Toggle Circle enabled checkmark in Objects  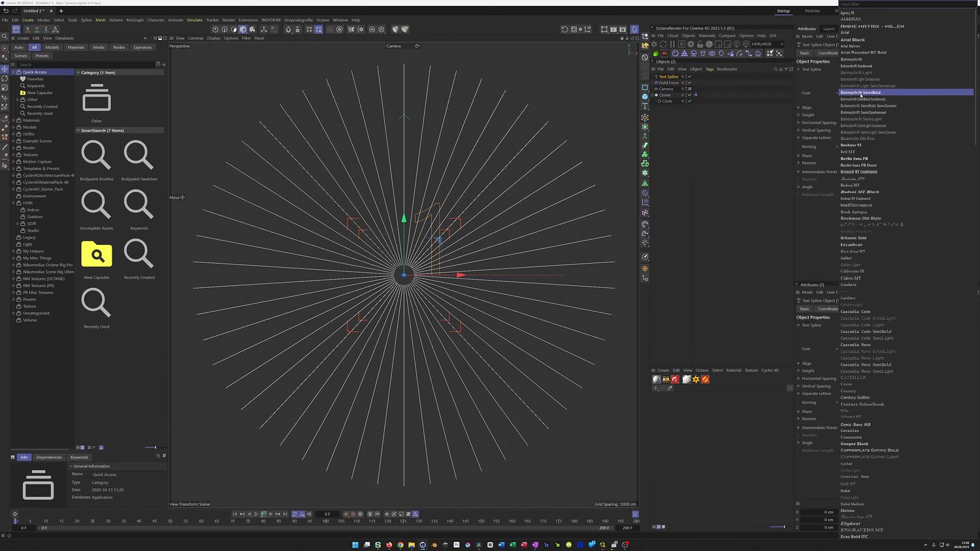coord(689,101)
